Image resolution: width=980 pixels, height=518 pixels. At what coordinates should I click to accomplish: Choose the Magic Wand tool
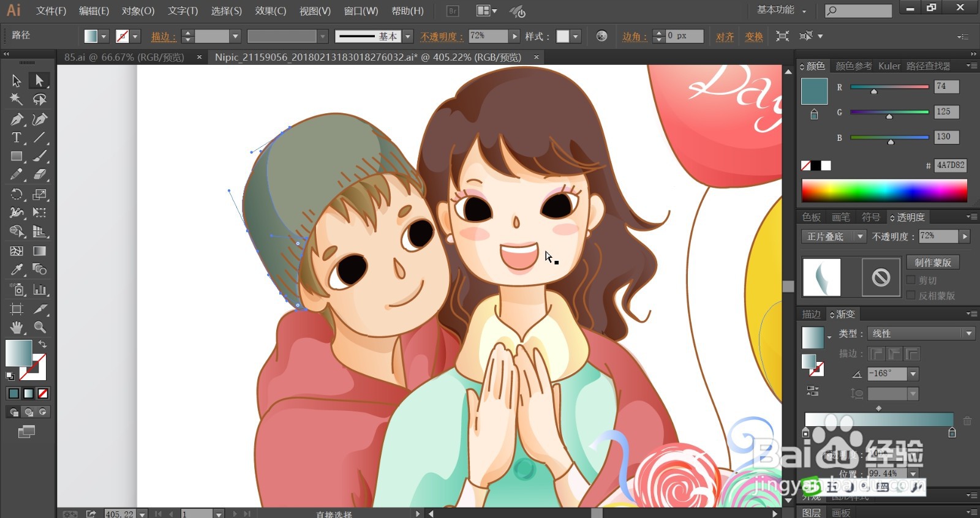point(17,99)
